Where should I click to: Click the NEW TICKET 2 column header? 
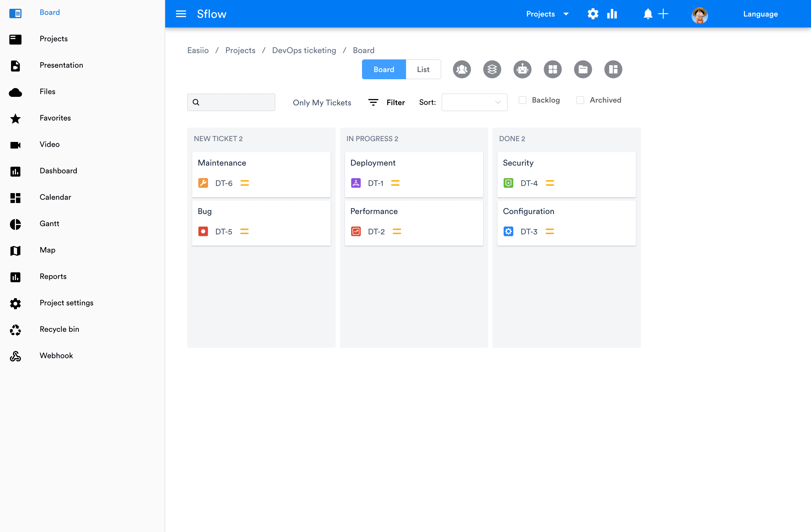tap(218, 139)
